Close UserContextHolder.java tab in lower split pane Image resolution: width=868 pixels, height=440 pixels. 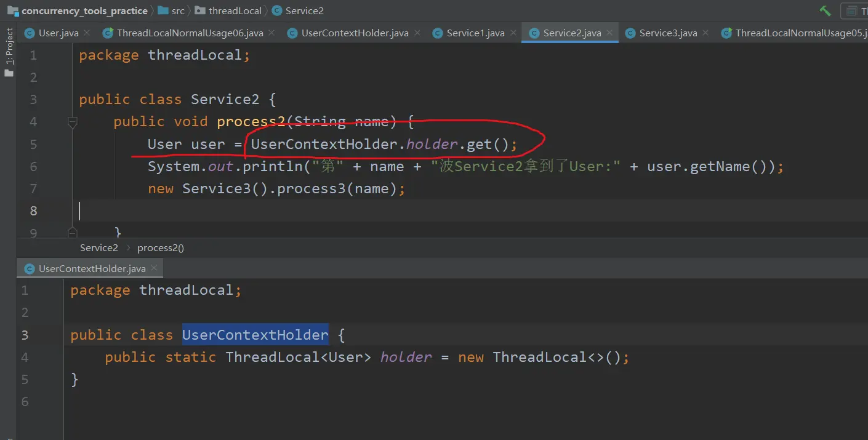click(154, 268)
